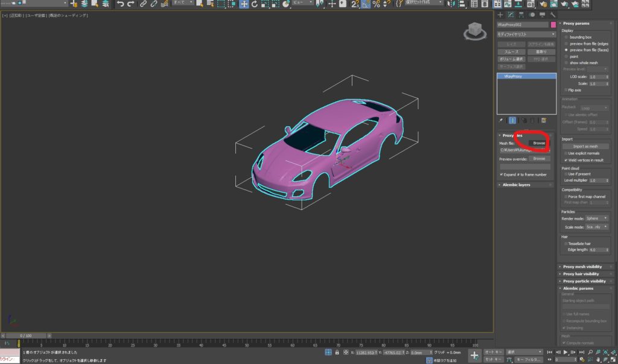618x364 pixels.
Task: Toggle Expand # to frame number
Action: [502, 174]
